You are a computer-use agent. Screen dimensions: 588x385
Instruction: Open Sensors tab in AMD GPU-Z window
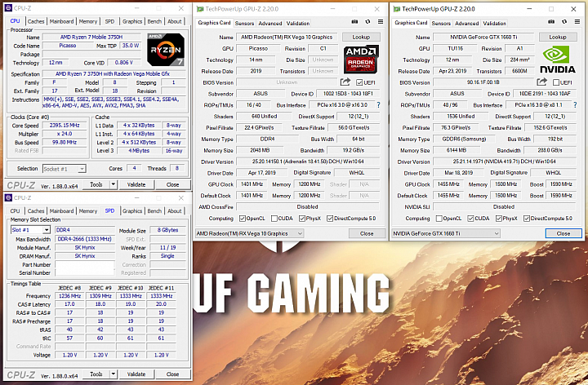click(x=244, y=23)
